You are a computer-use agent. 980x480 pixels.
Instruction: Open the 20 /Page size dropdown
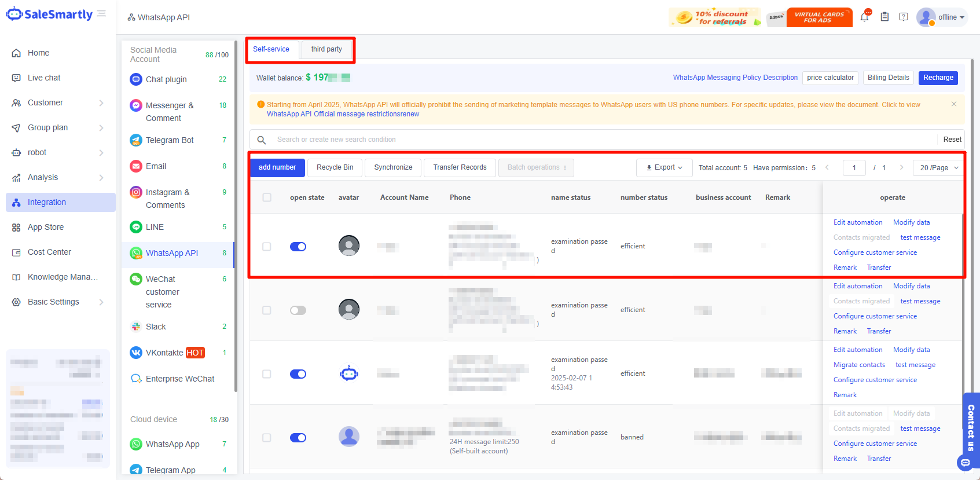pos(938,168)
